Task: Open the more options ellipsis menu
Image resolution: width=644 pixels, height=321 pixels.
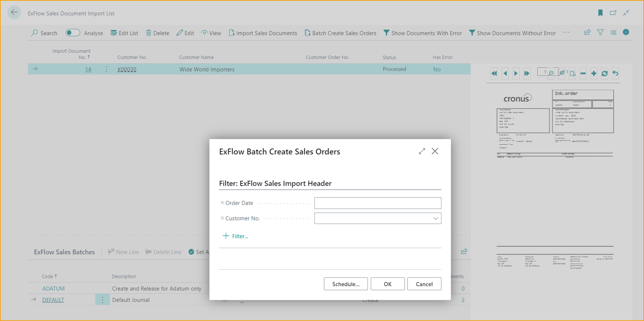Action: click(566, 33)
